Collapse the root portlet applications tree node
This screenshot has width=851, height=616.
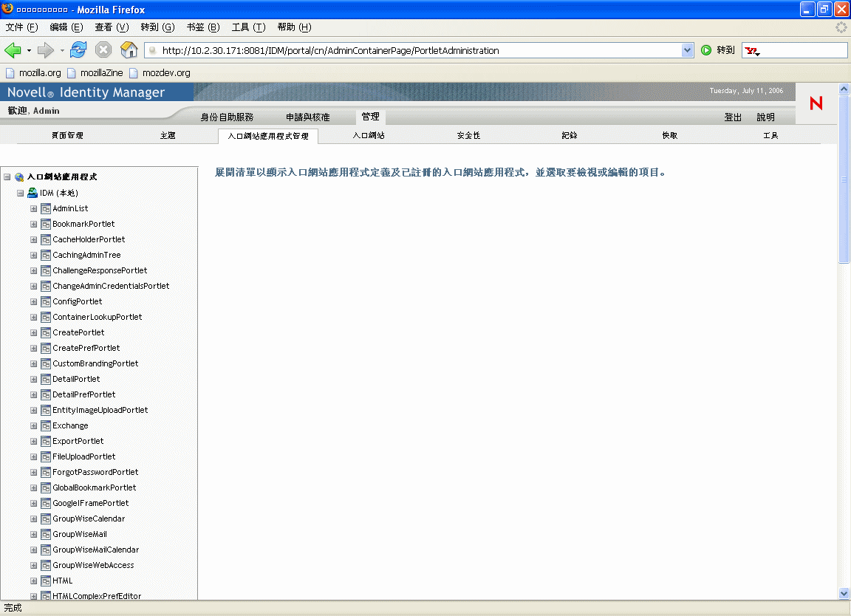coord(7,177)
